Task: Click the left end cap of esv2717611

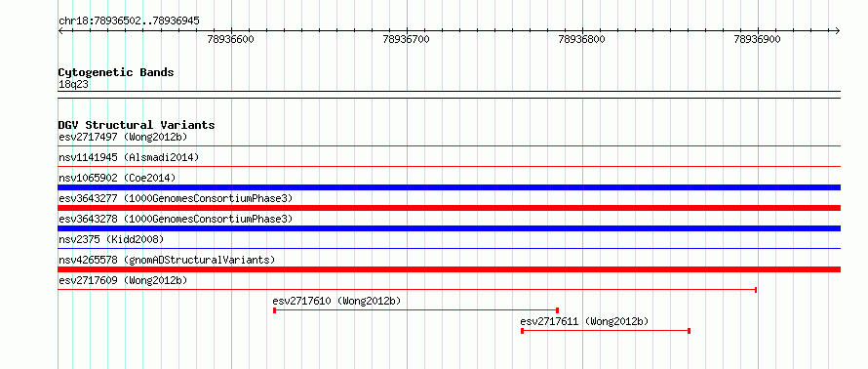Action: click(522, 331)
